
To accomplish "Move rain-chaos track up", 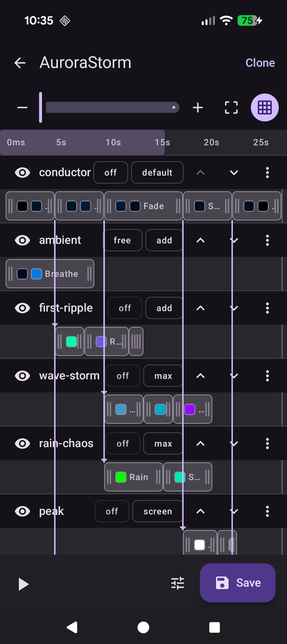I will coord(200,444).
